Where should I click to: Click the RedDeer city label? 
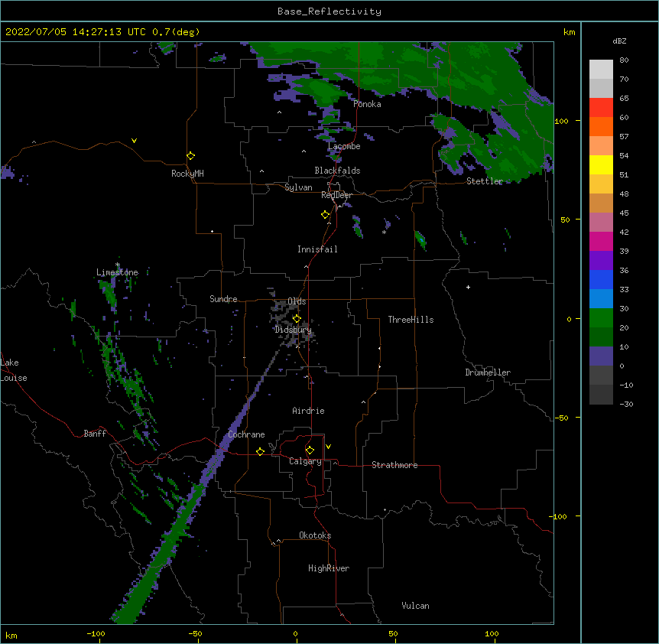point(336,195)
